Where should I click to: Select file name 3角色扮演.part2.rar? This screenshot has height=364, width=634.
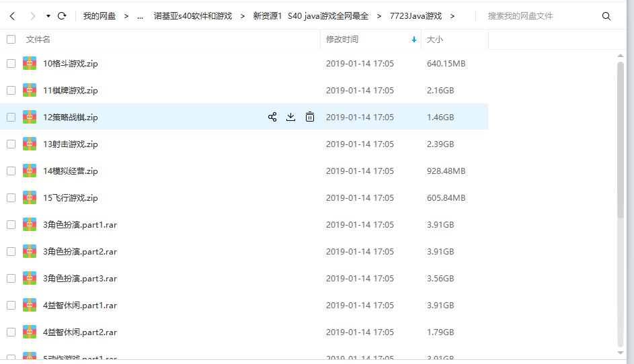(79, 252)
